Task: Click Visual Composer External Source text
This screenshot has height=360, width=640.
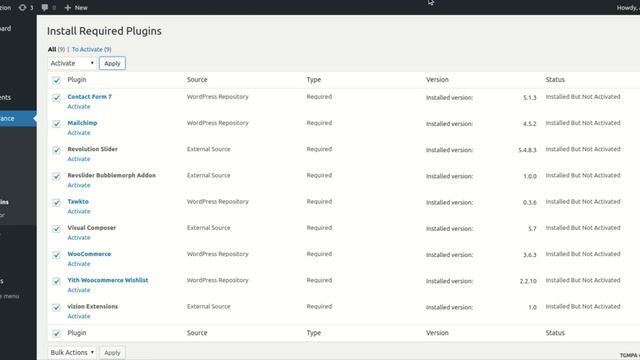Action: 209,228
